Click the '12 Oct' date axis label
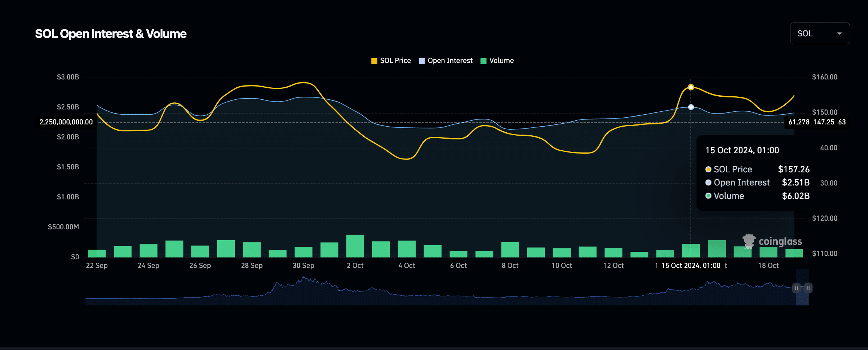 coord(613,266)
